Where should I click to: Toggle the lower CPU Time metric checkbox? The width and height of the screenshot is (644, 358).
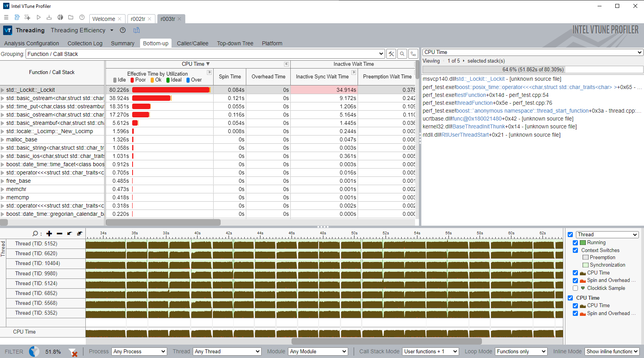[x=576, y=305]
